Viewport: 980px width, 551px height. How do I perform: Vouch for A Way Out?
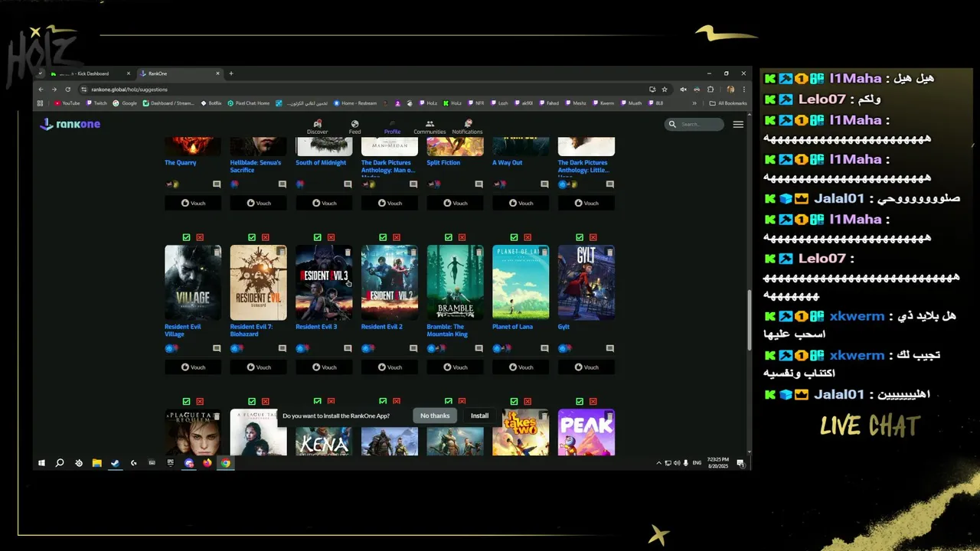[521, 203]
